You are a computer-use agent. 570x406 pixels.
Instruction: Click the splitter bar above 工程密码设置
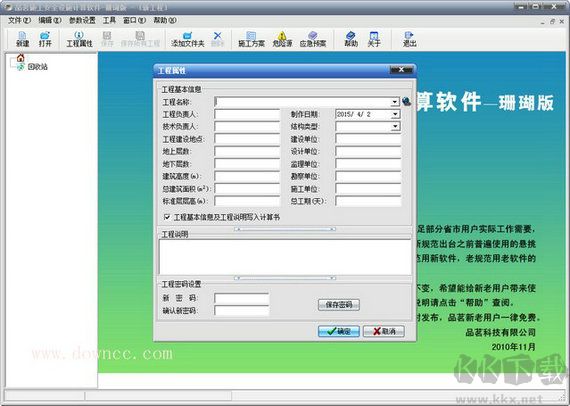[x=285, y=278]
